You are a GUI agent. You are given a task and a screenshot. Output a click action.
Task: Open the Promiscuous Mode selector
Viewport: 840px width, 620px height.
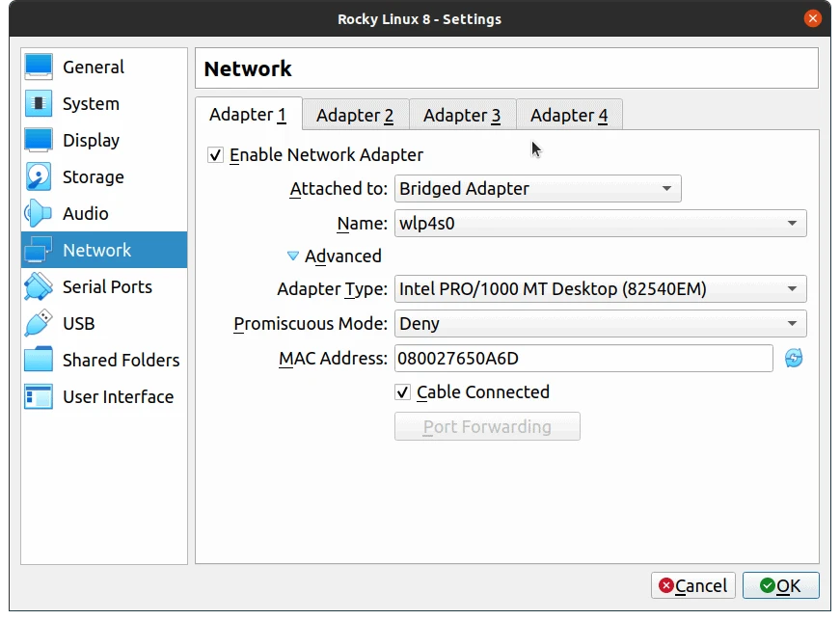pos(600,323)
